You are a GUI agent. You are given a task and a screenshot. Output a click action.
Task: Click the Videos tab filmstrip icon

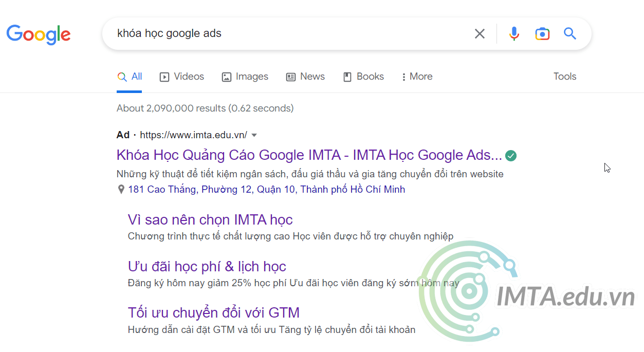[x=164, y=76]
